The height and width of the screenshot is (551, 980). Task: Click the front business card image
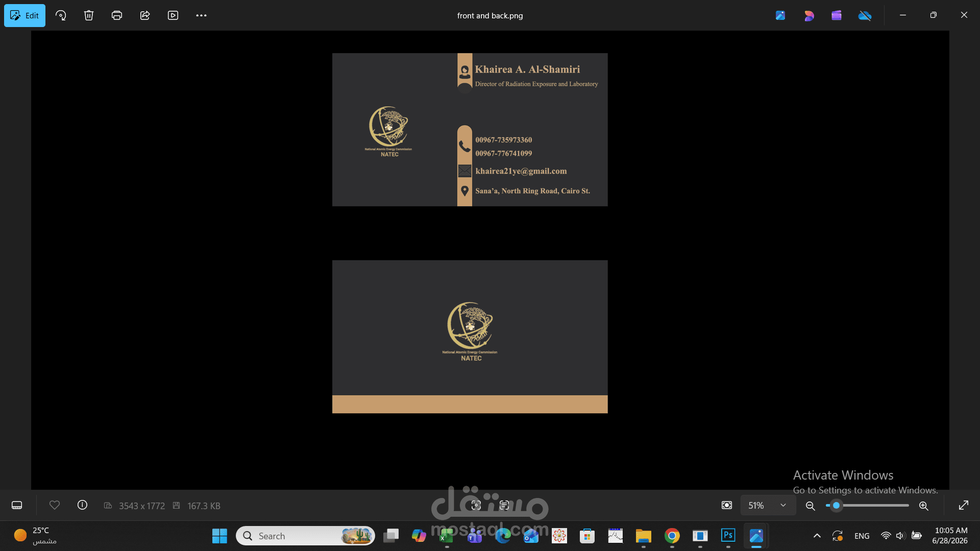[470, 130]
